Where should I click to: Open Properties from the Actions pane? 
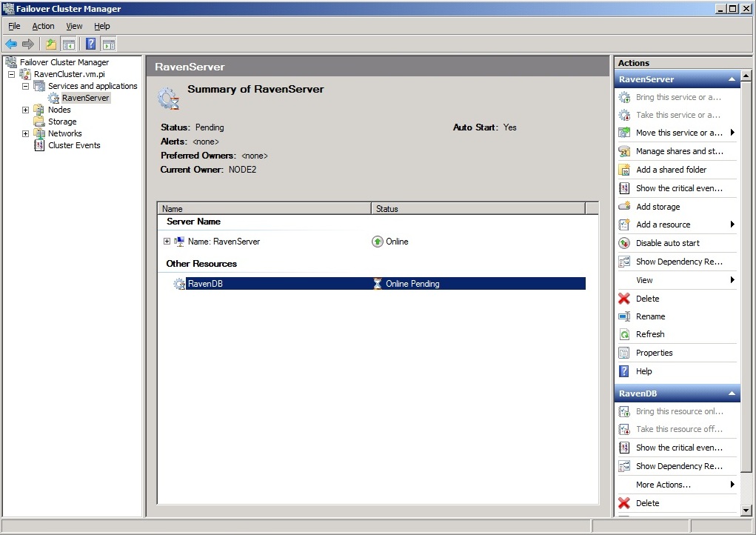coord(654,353)
